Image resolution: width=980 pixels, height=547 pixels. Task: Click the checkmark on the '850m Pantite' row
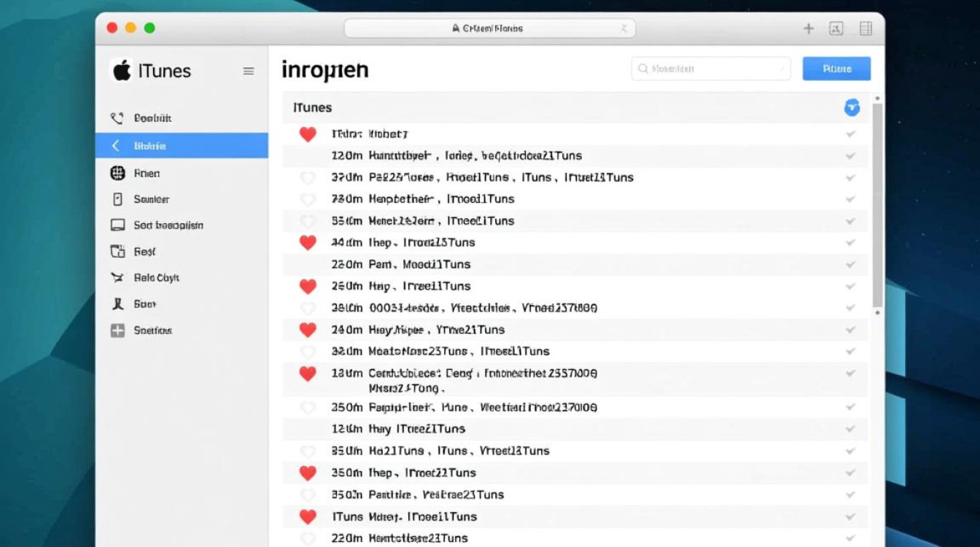850,494
